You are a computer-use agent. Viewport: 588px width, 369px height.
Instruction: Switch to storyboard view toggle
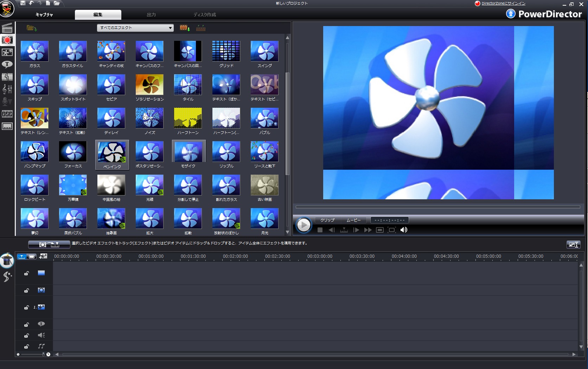pyautogui.click(x=32, y=257)
